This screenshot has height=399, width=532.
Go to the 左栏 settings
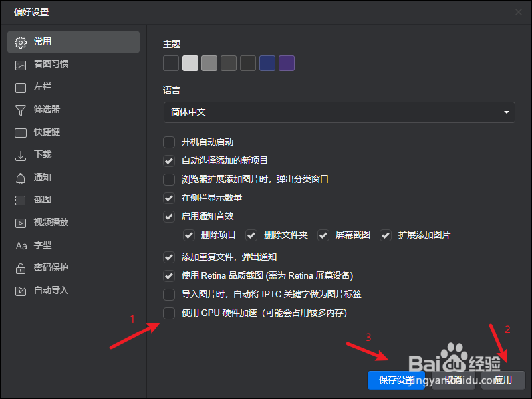click(x=73, y=87)
